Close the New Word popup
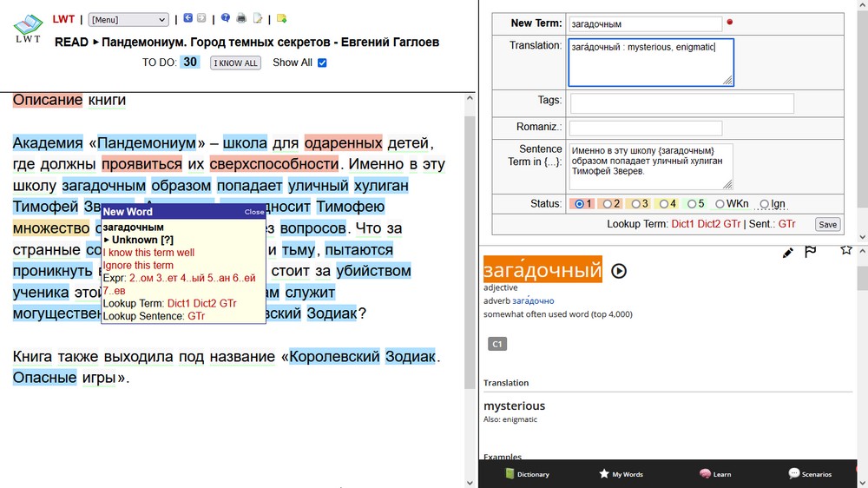The height and width of the screenshot is (488, 868). [x=254, y=212]
